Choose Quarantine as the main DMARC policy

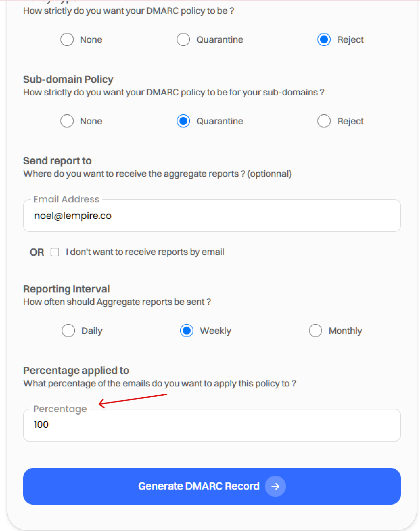tap(183, 40)
